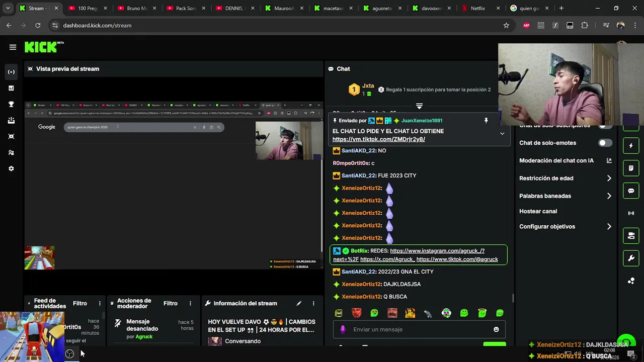Image resolution: width=644 pixels, height=362 pixels.
Task: Click the camera host button in right strip
Action: [x=631, y=235]
